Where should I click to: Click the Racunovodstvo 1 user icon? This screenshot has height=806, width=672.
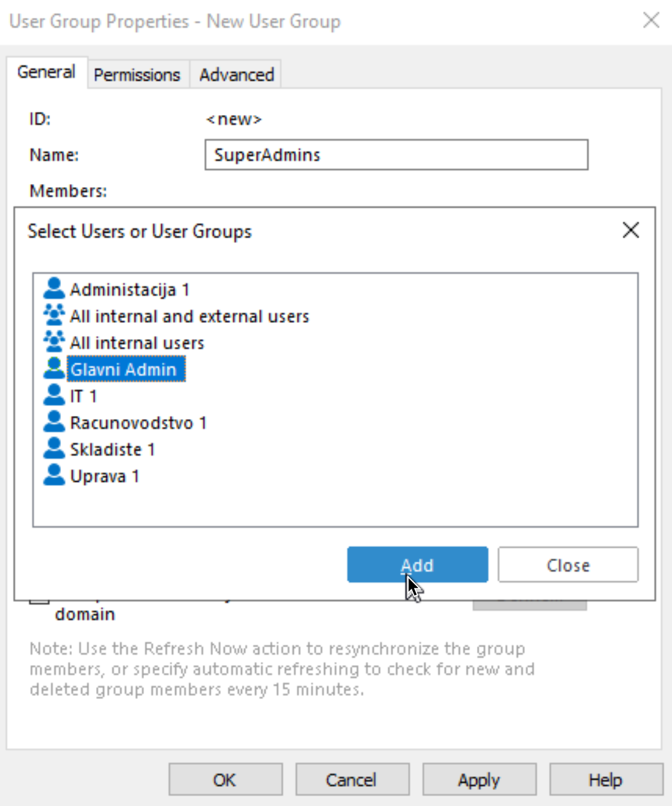tap(54, 421)
